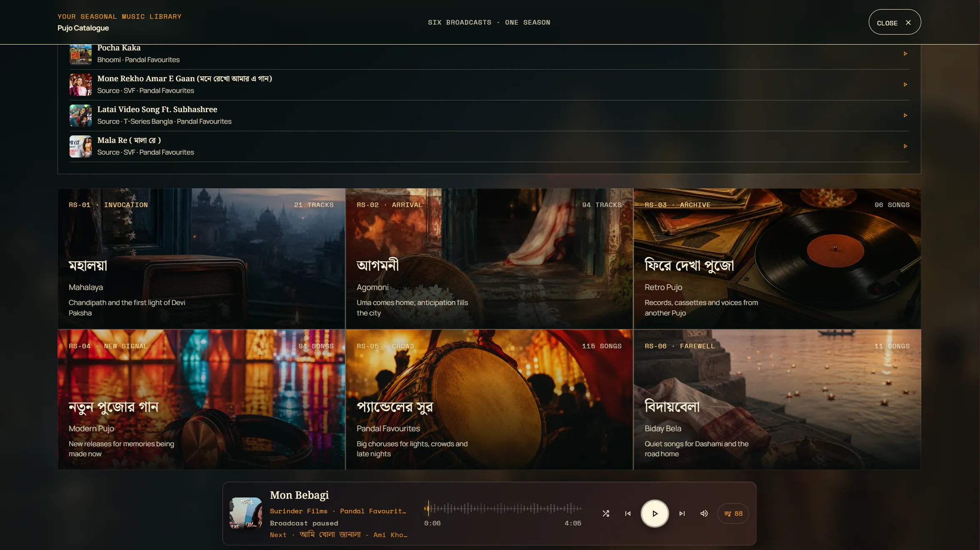The image size is (980, 550).
Task: Resume playback of Mon Bebagi
Action: 655,513
